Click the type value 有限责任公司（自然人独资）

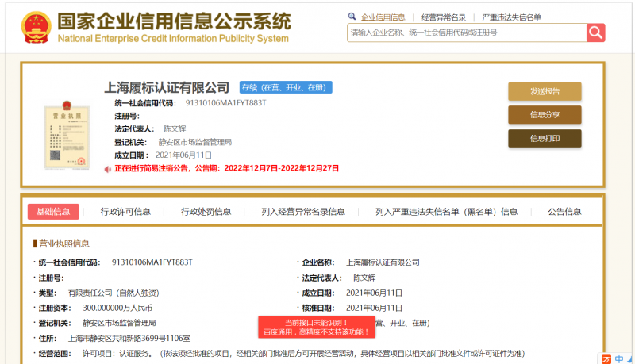114,293
